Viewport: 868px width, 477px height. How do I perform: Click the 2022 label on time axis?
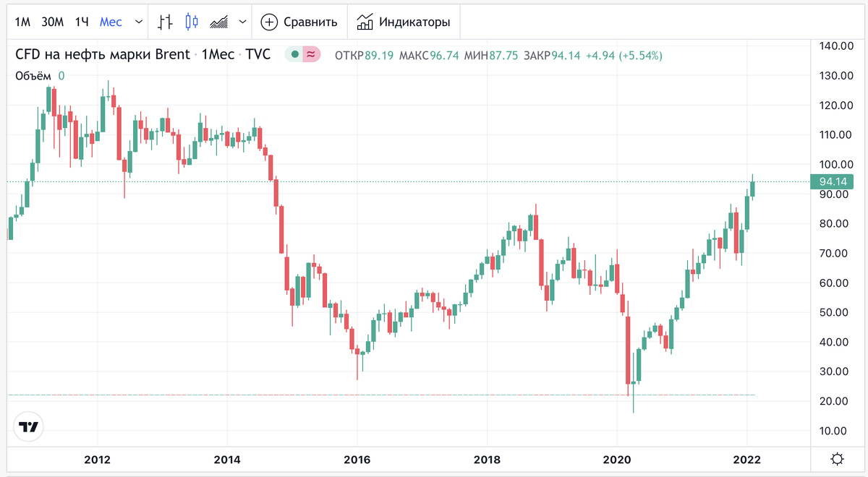coord(748,460)
